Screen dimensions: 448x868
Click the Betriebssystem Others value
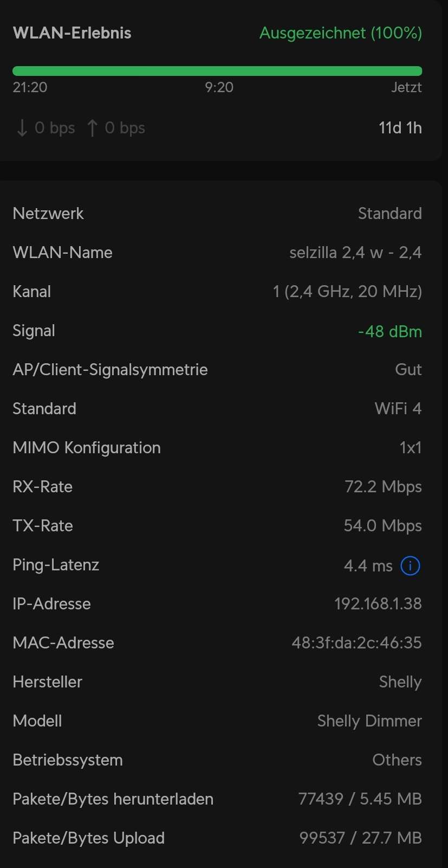[x=397, y=760]
